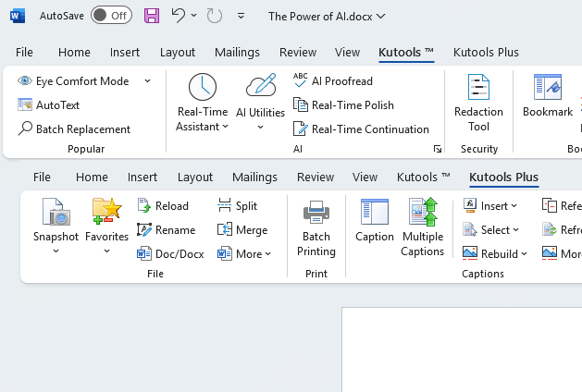The width and height of the screenshot is (582, 392).
Task: Expand the Rebuild captions dropdown
Action: 495,254
